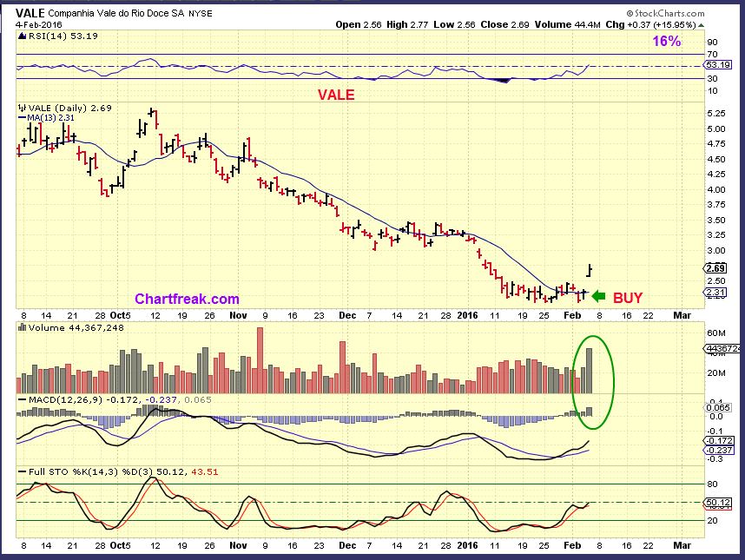Click the red BUY label

pyautogui.click(x=628, y=298)
